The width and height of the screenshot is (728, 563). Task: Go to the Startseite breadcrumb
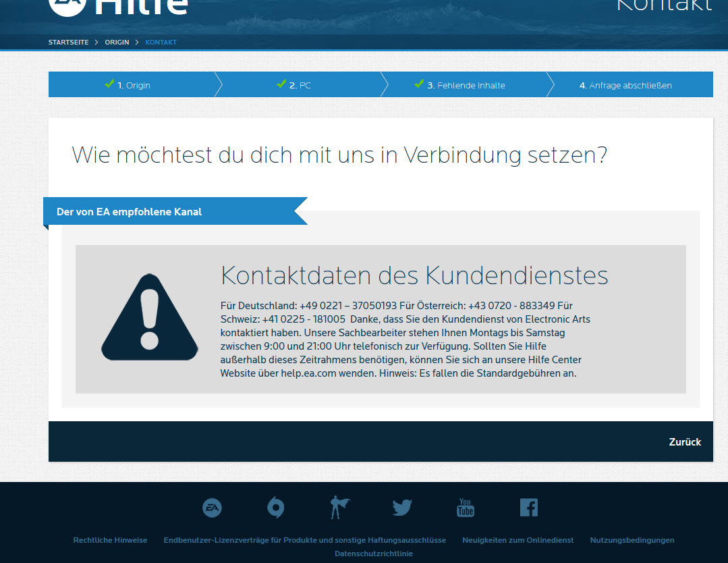point(68,43)
